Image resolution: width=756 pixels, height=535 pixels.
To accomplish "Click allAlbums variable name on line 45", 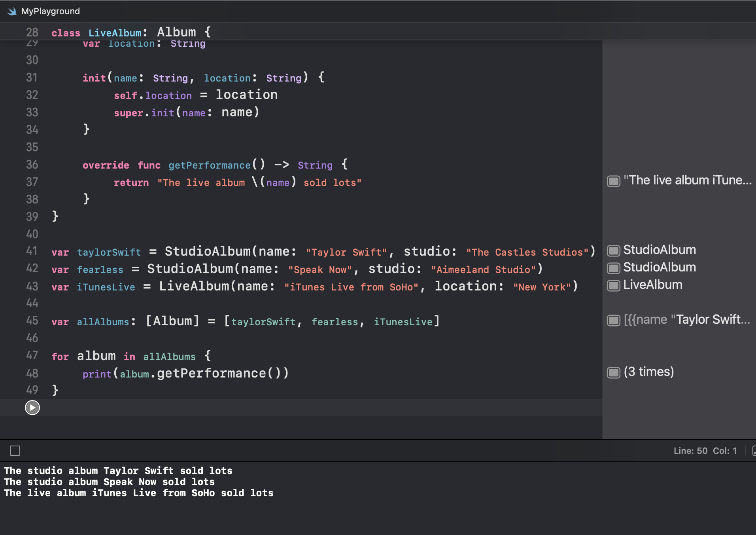I will click(x=103, y=322).
